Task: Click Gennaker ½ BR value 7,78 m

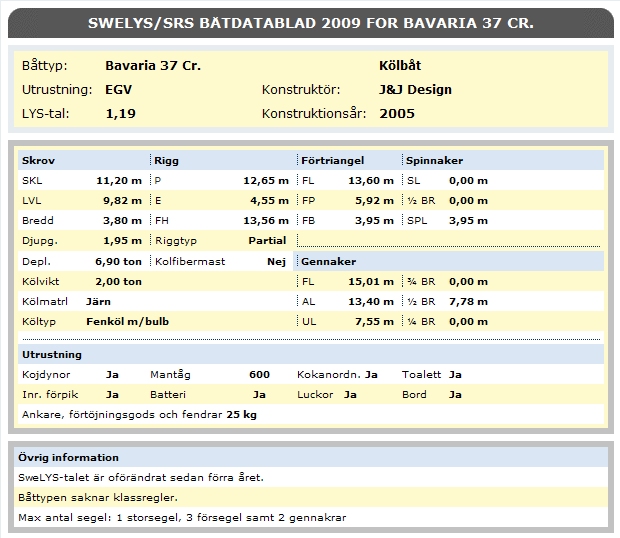Action: coord(469,302)
